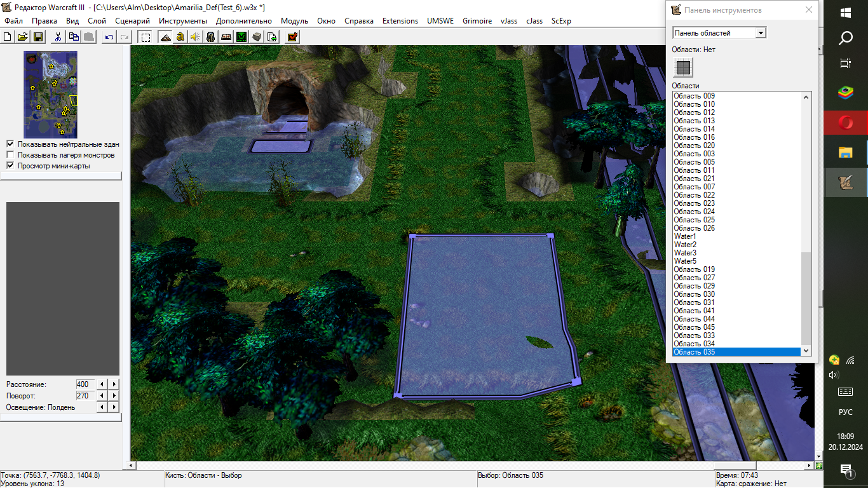Select 'Water5' in the regions list
868x488 pixels.
(736, 261)
